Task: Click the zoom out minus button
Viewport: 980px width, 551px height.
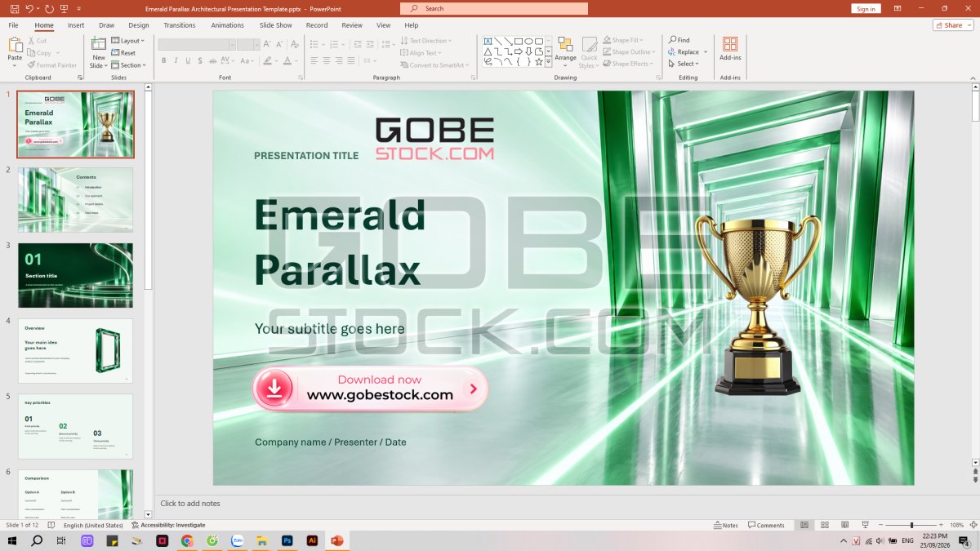Action: 880,525
